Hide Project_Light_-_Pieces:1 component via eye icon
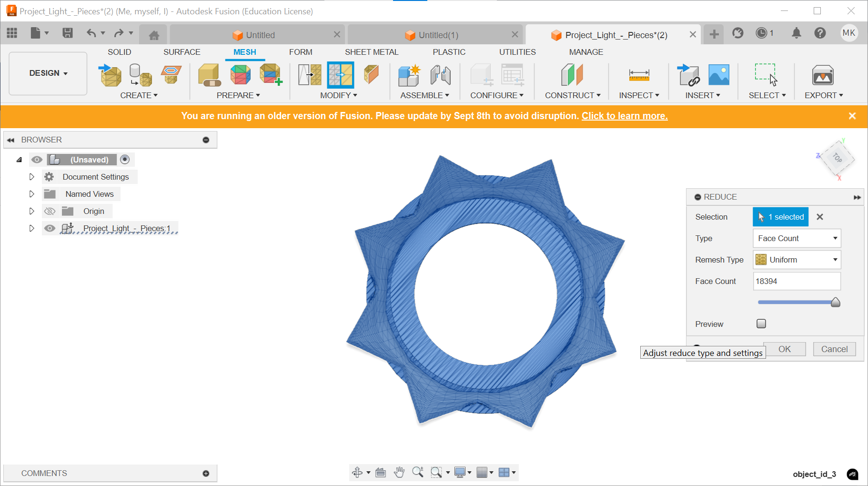This screenshot has height=486, width=868. (x=50, y=228)
